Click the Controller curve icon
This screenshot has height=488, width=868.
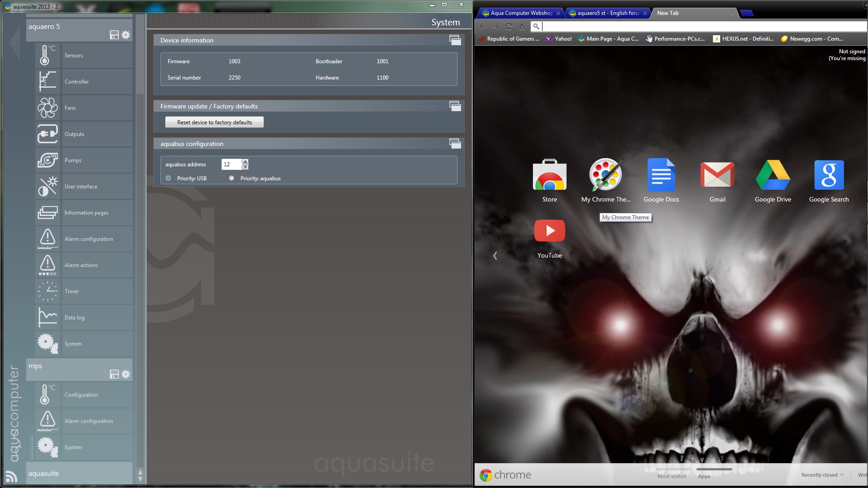47,81
